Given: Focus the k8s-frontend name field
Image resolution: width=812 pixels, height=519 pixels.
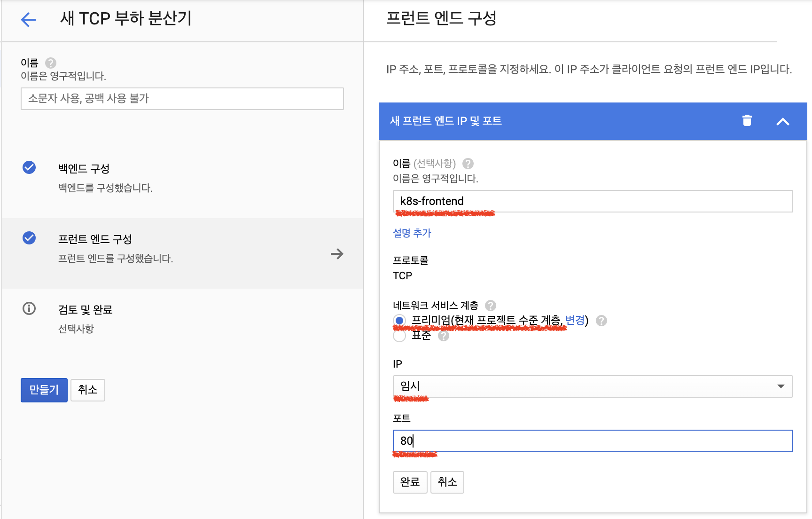Looking at the screenshot, I should pos(593,201).
